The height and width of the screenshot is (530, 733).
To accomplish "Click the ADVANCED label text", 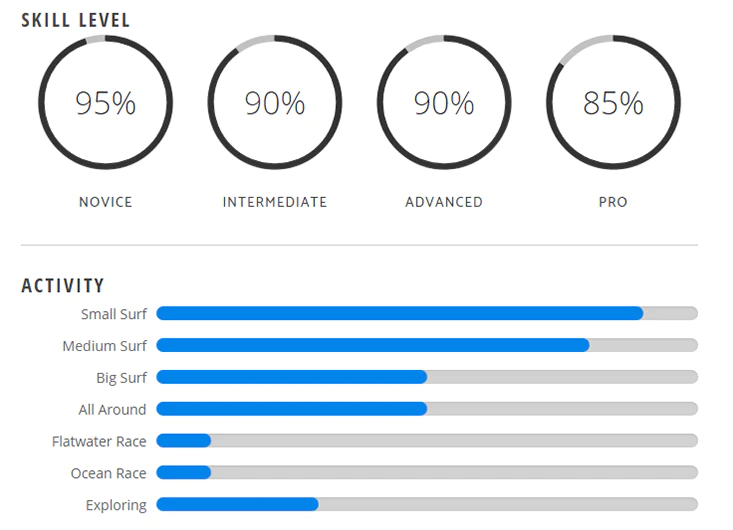I will 444,202.
